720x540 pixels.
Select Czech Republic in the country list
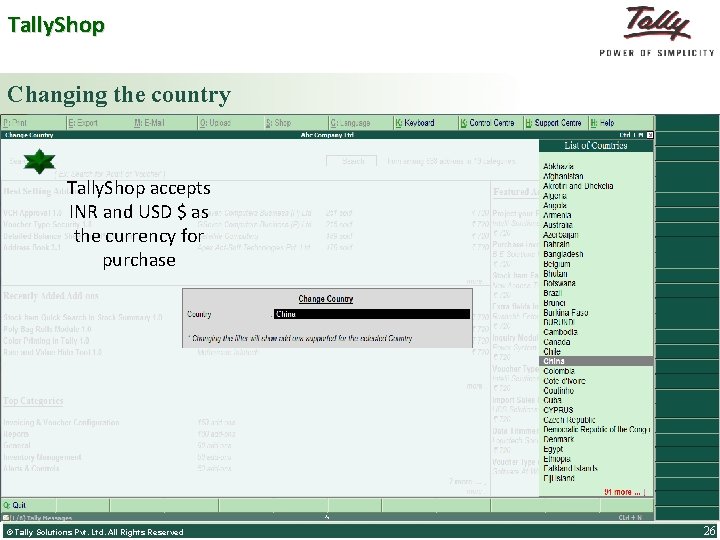pyautogui.click(x=569, y=420)
